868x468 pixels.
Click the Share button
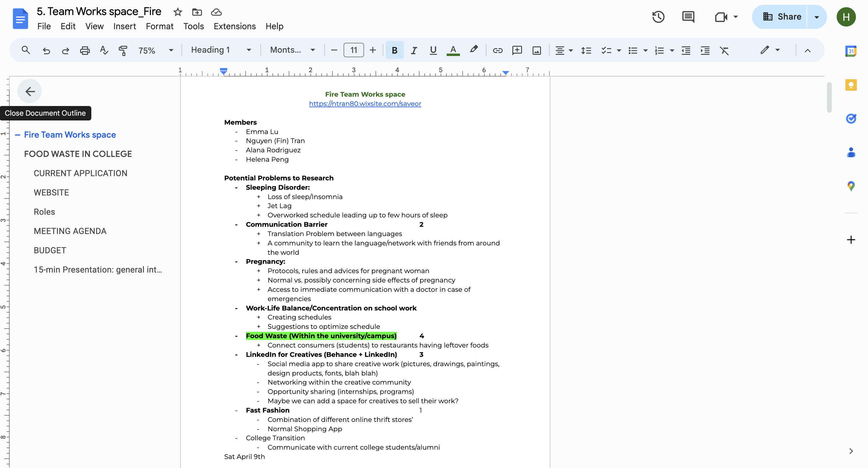(x=782, y=17)
